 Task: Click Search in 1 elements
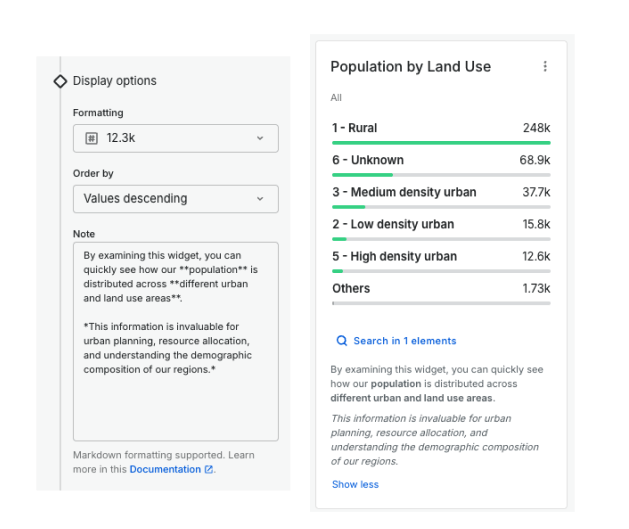(x=404, y=341)
